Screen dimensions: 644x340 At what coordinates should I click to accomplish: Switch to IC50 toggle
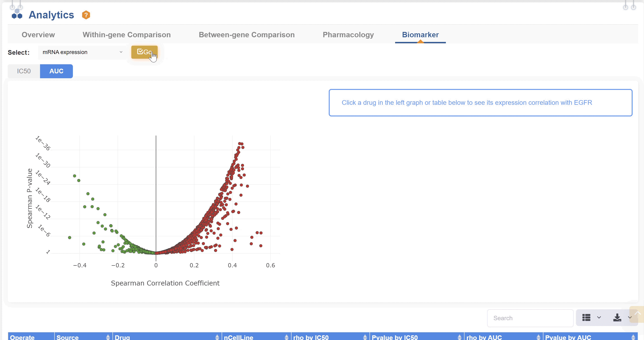[24, 71]
